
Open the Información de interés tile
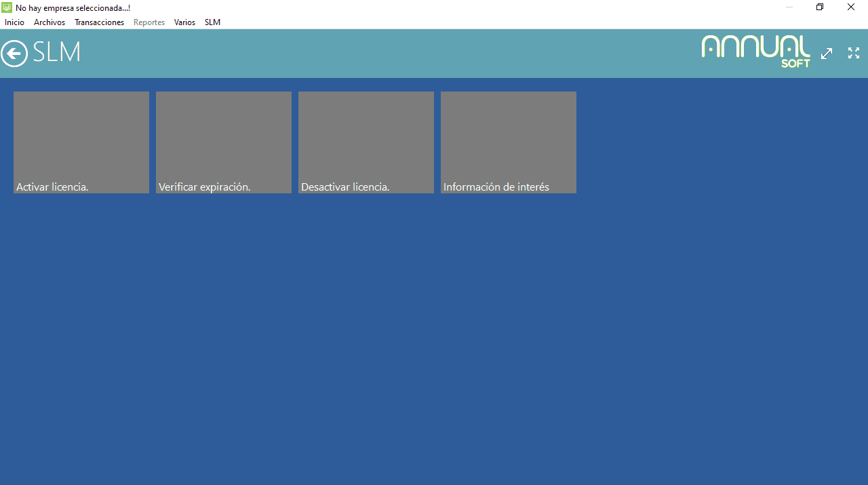[x=509, y=142]
